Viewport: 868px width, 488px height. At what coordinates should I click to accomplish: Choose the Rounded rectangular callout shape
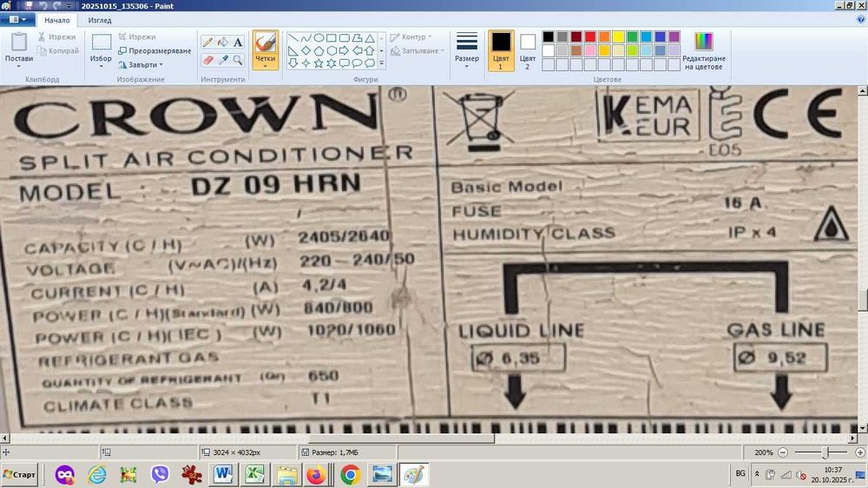coord(345,63)
